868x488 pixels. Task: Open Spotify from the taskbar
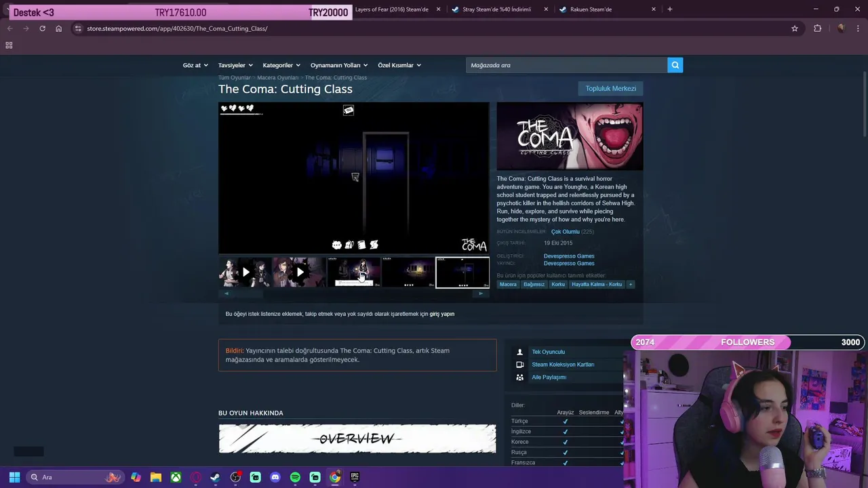tap(295, 477)
